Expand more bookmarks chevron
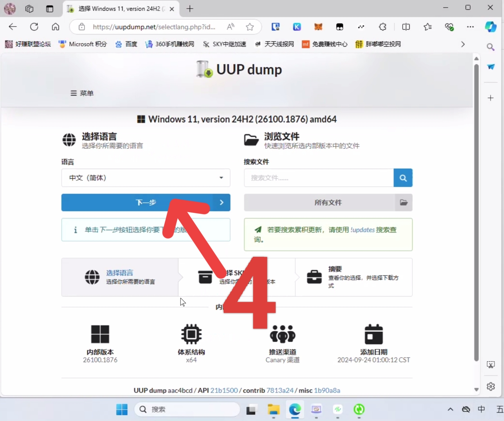 [x=463, y=44]
